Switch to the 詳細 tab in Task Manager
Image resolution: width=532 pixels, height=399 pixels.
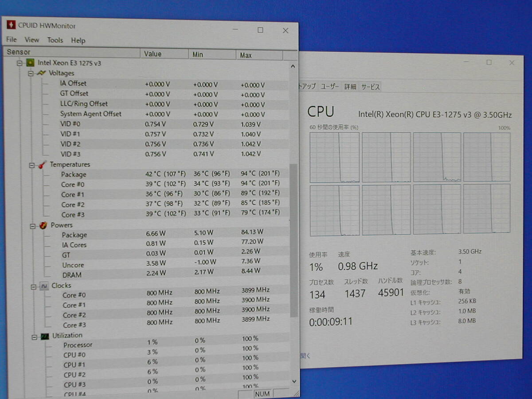pos(350,86)
